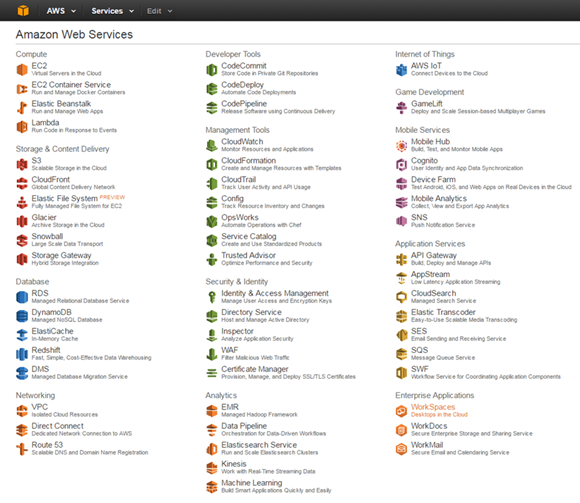This screenshot has height=503, width=580.
Task: Click the CloudFront service icon
Action: point(22,183)
